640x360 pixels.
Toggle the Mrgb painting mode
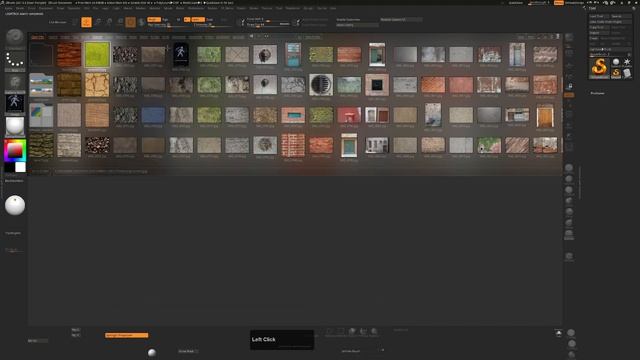coord(153,20)
